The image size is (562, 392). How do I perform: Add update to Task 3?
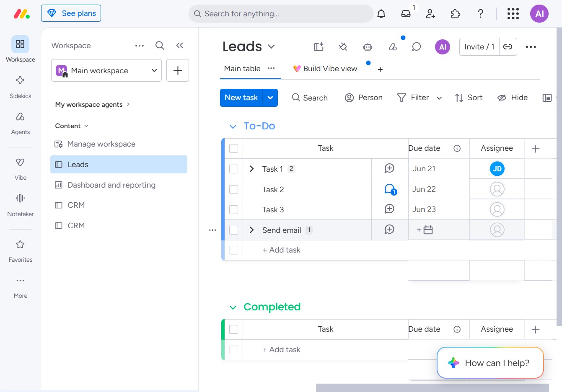[389, 209]
